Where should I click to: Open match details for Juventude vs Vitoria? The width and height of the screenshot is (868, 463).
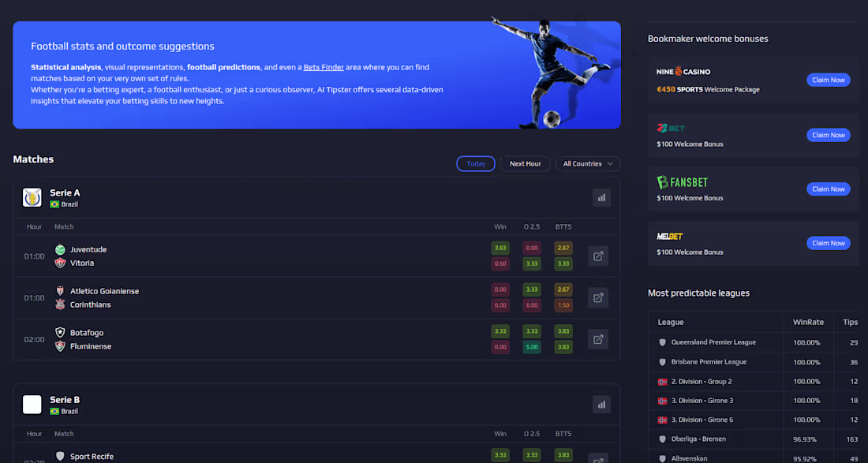click(597, 256)
